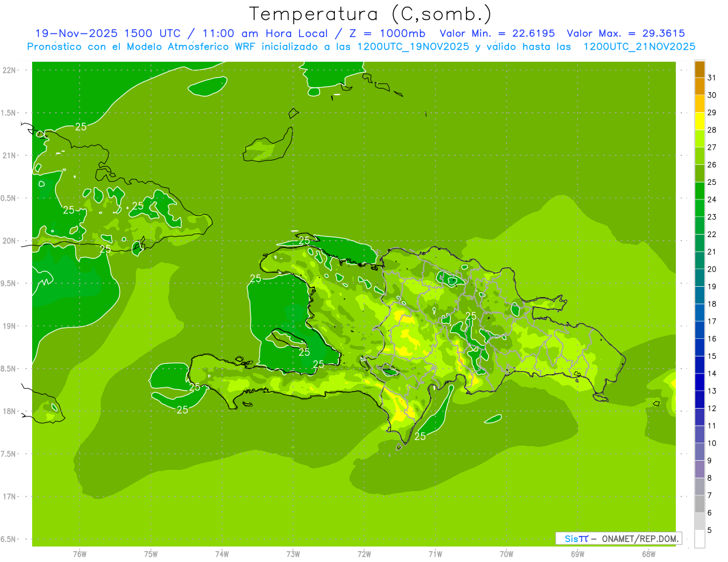Click the '22N' latitude label
This screenshot has height=562, width=728.
(10, 70)
